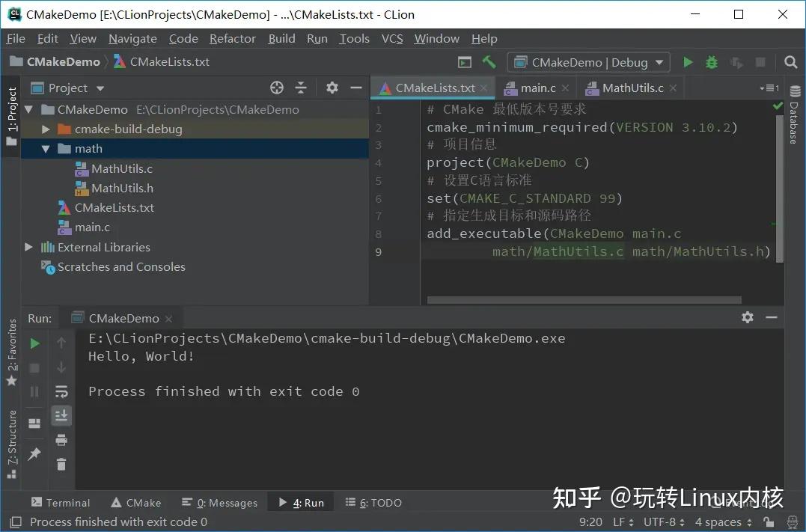806x532 pixels.
Task: Start debugging with the bug icon
Action: 712,62
